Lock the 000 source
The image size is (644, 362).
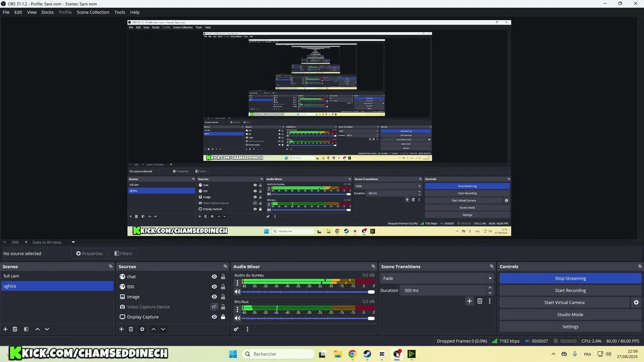[223, 287]
